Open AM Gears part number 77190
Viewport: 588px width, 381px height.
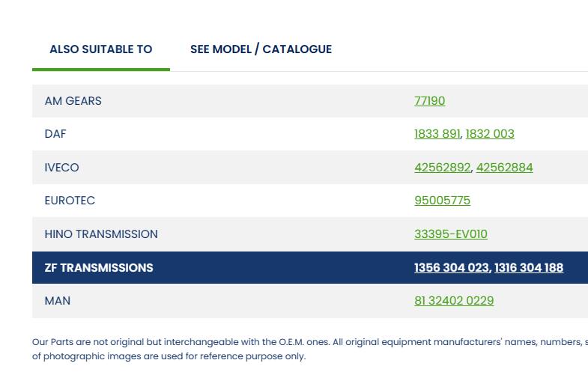click(x=429, y=101)
